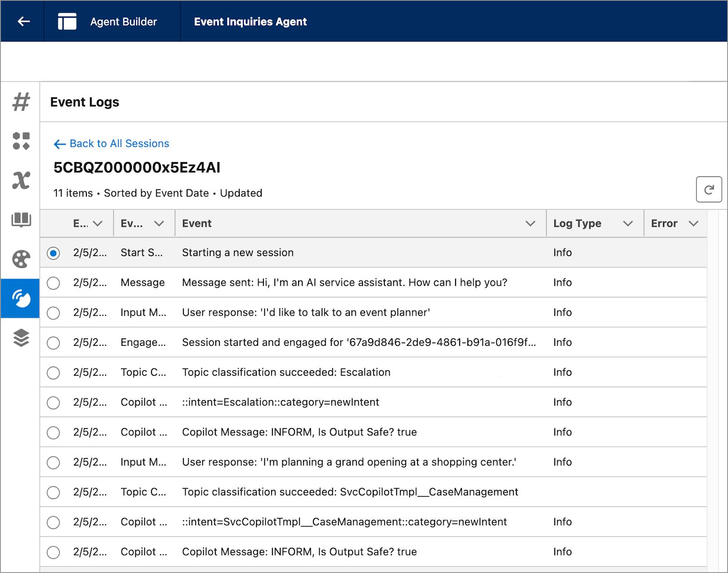Viewport: 728px width, 573px height.
Task: Open Event Logs via the highlighted radar icon
Action: point(21,298)
